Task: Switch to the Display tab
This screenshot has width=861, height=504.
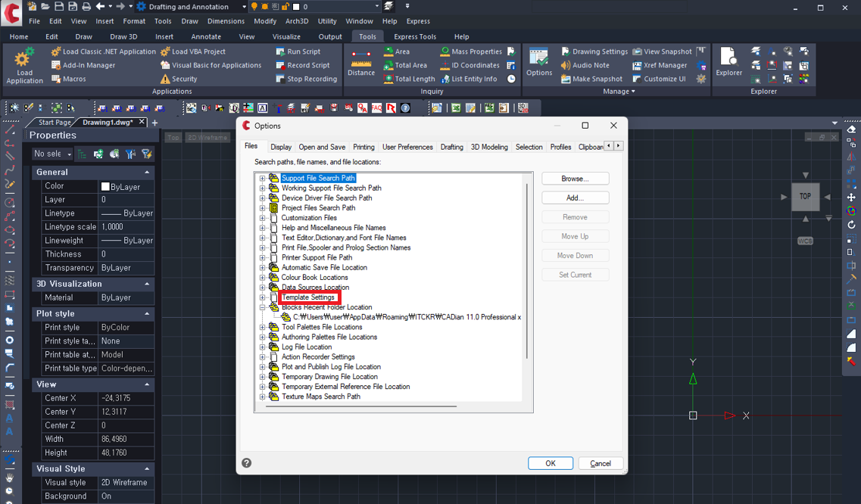Action: pyautogui.click(x=280, y=147)
